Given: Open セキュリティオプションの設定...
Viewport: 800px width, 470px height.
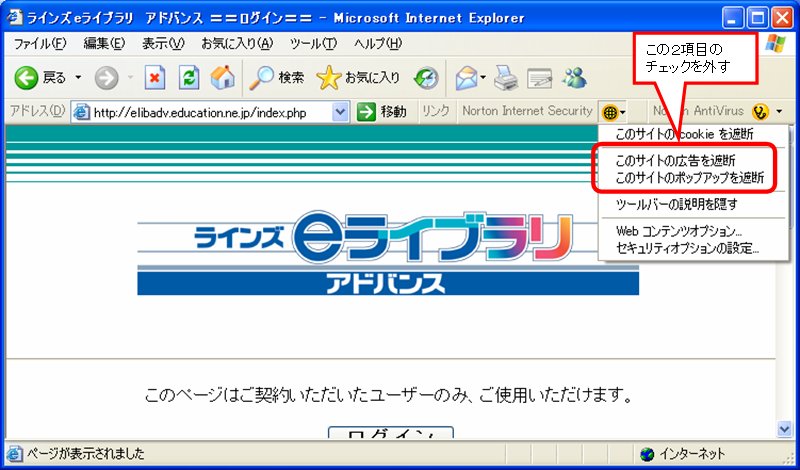Looking at the screenshot, I should pyautogui.click(x=694, y=249).
